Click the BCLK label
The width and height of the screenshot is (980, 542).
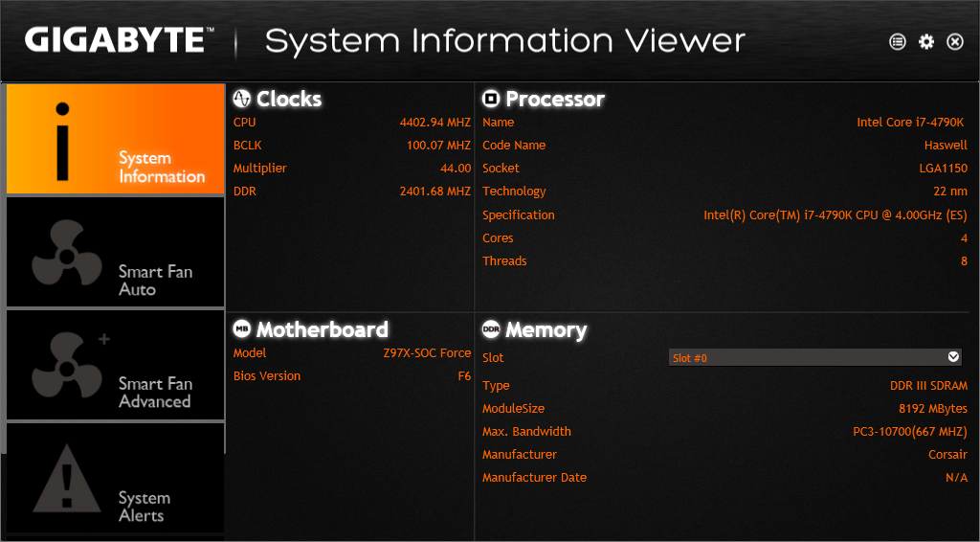click(248, 145)
